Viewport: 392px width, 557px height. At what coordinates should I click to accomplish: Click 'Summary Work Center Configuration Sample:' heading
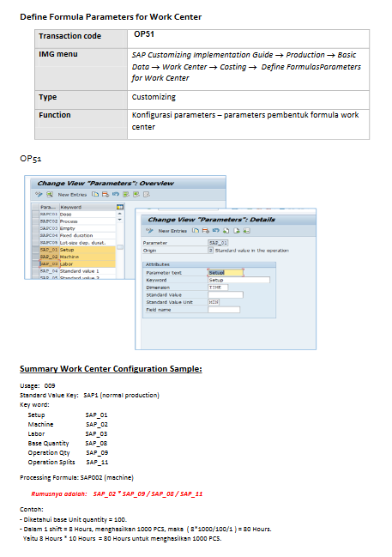(111, 369)
